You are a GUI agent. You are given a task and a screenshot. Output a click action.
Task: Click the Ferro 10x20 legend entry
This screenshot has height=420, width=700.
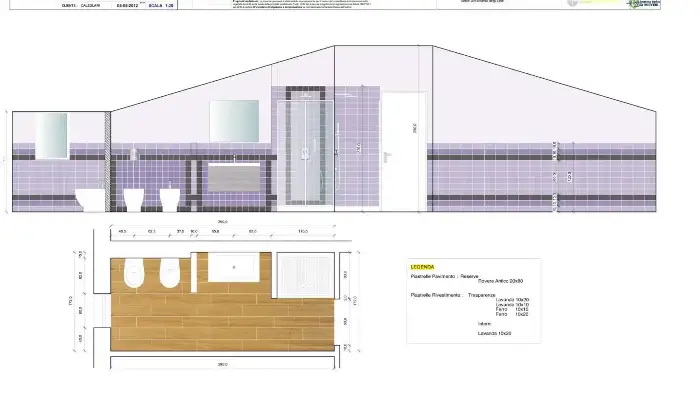(x=512, y=314)
